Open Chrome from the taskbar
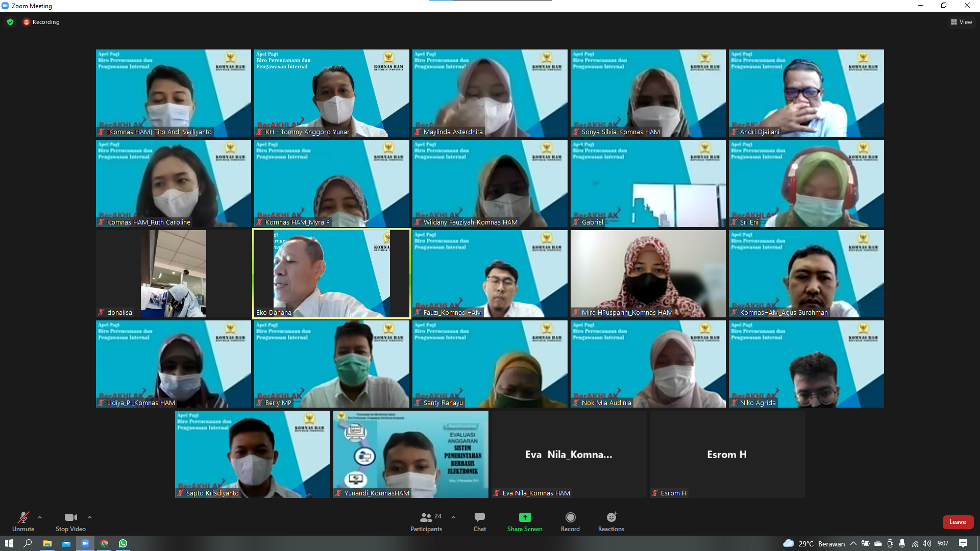 tap(104, 543)
